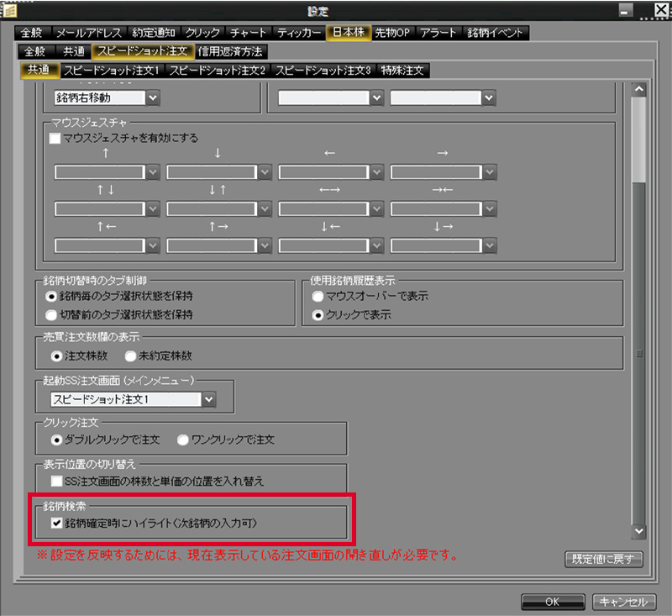
Task: Open スピードショット注文3 tab
Action: pos(323,71)
